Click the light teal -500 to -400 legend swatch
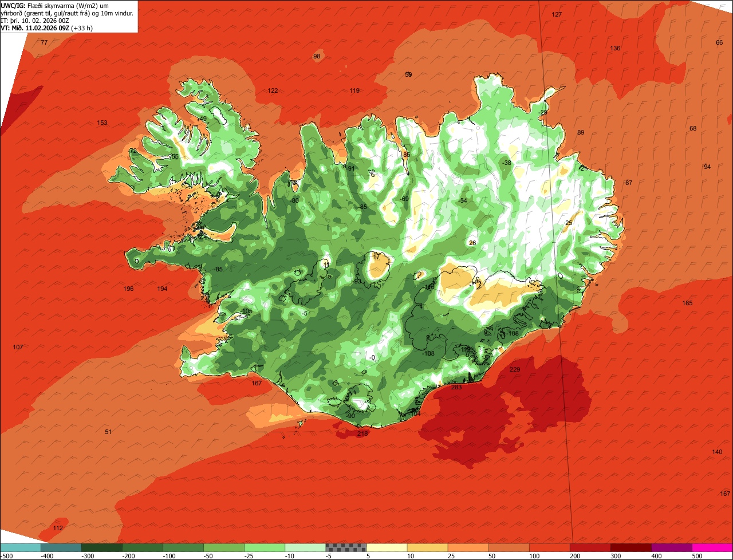Viewport: 733px width, 560px height. pos(21,547)
